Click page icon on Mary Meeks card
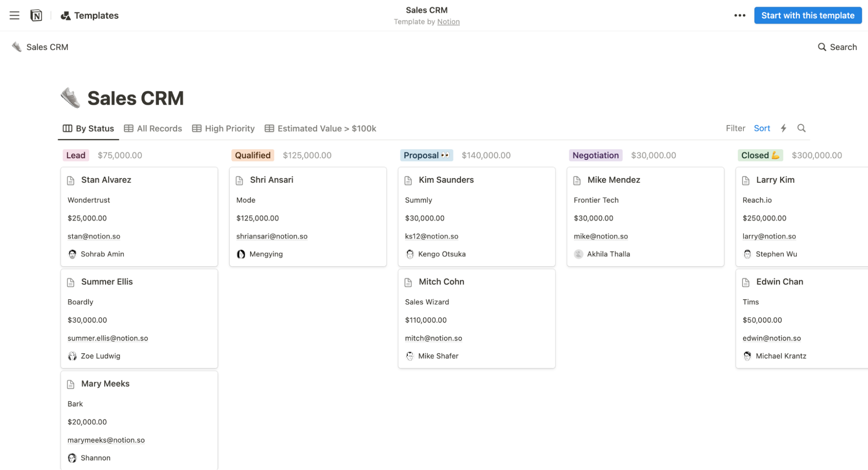Screen dimensions: 868x470 (71, 384)
